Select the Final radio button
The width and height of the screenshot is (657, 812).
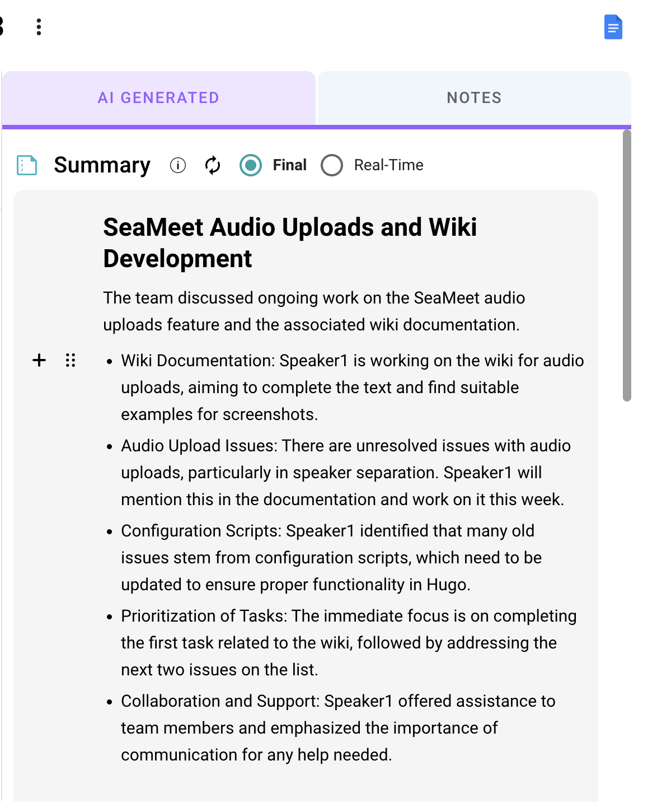click(x=251, y=165)
